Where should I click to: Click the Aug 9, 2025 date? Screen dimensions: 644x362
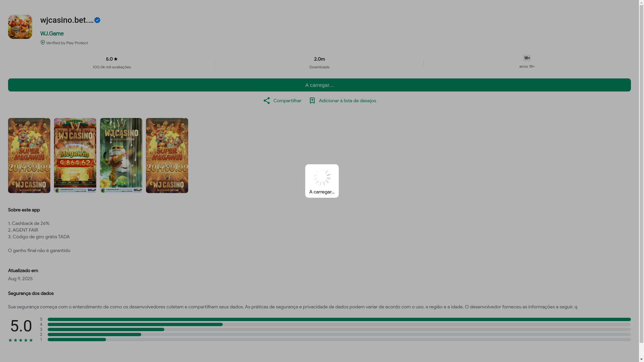(x=20, y=279)
